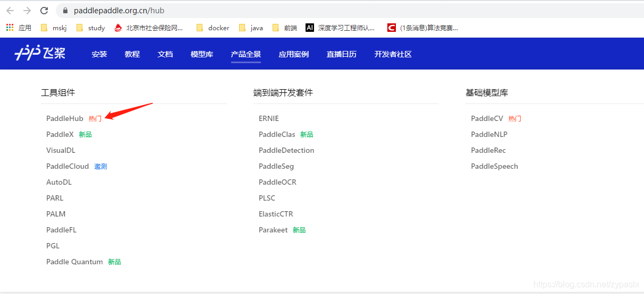Open the ElasticCTR link
Viewport: 644px width, 294px height.
coord(276,214)
